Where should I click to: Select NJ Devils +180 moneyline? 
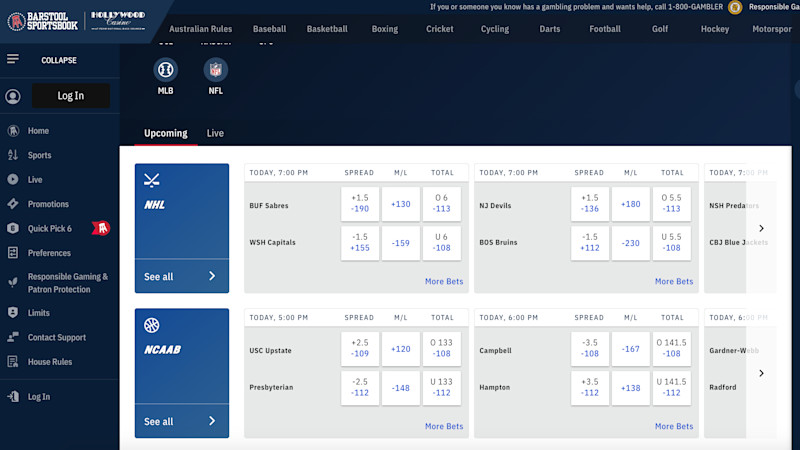click(x=631, y=204)
